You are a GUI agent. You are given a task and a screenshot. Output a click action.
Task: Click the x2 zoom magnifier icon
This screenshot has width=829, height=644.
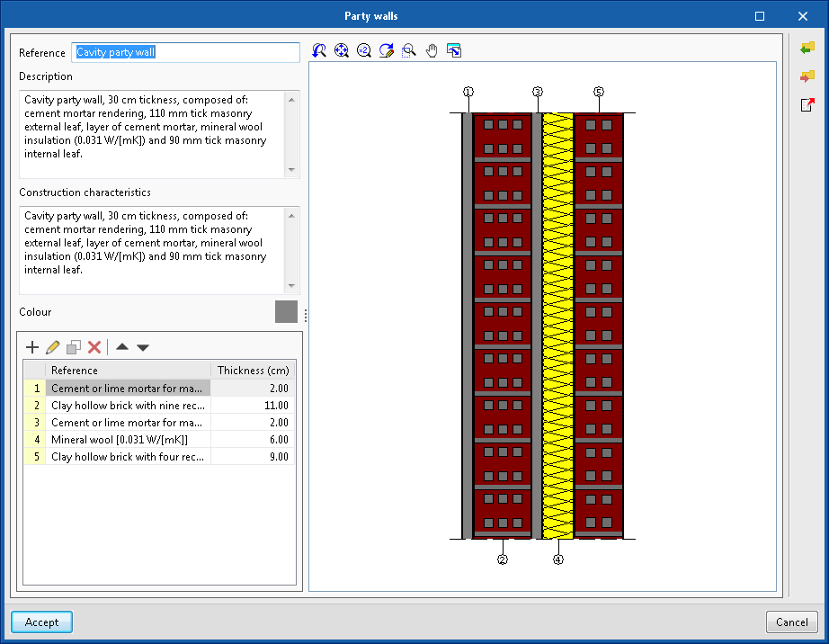click(364, 51)
